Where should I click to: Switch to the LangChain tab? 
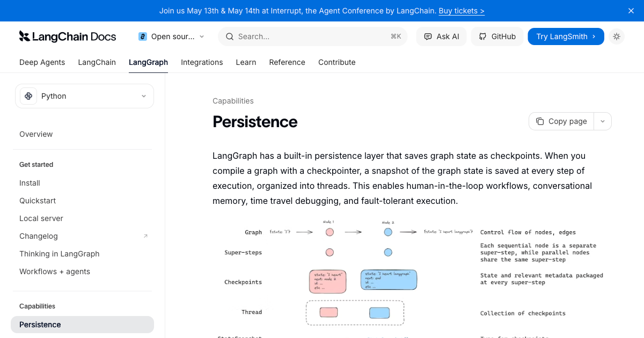coord(97,62)
